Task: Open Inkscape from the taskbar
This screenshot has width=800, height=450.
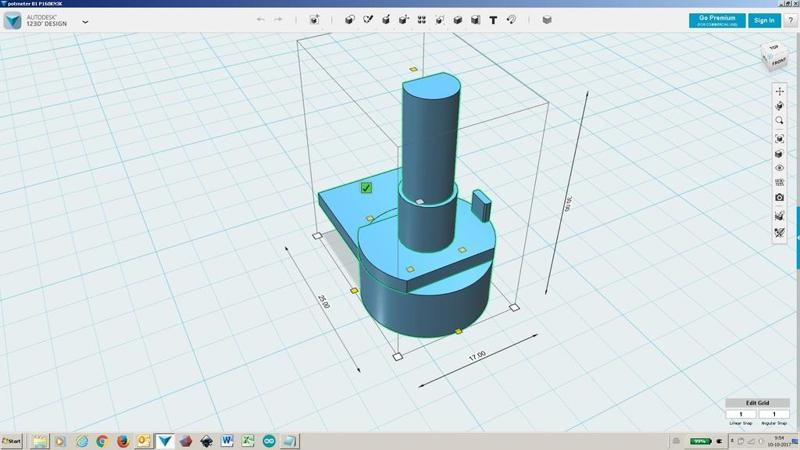Action: click(x=206, y=441)
